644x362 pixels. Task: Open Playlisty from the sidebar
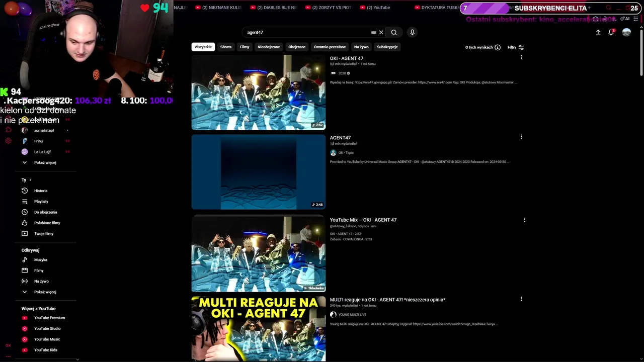tap(41, 202)
